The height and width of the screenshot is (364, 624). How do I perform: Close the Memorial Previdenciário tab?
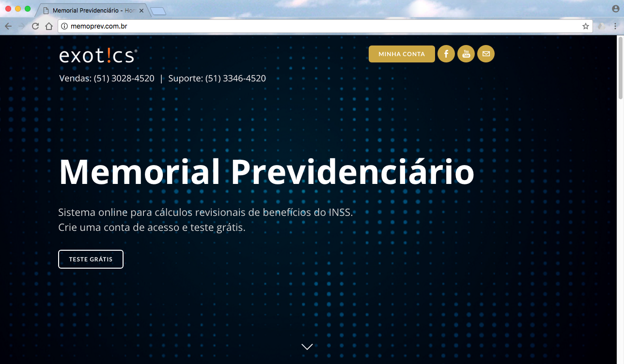[141, 10]
